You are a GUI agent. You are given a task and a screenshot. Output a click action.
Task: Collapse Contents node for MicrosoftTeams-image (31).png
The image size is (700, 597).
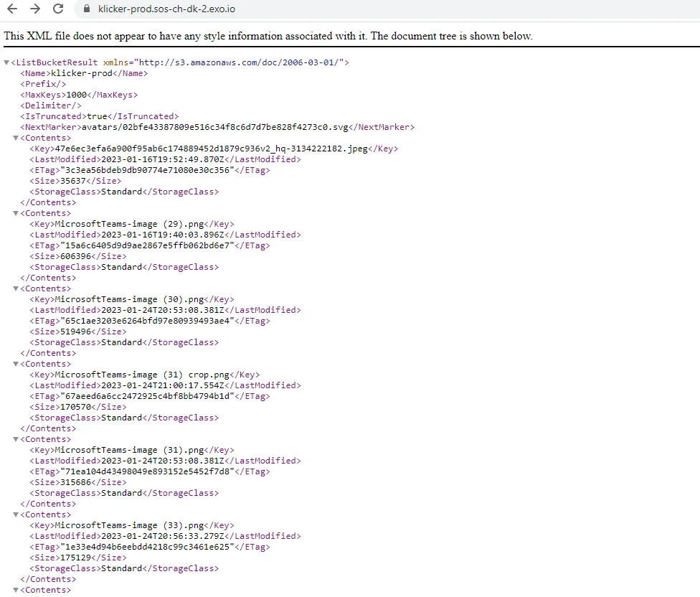16,439
